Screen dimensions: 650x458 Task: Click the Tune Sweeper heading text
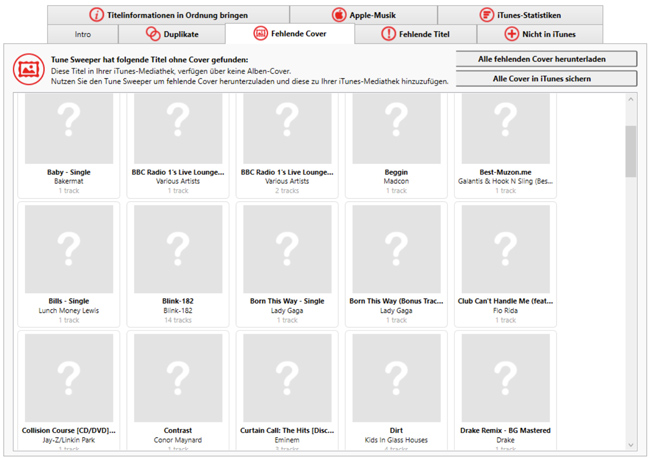click(x=150, y=60)
